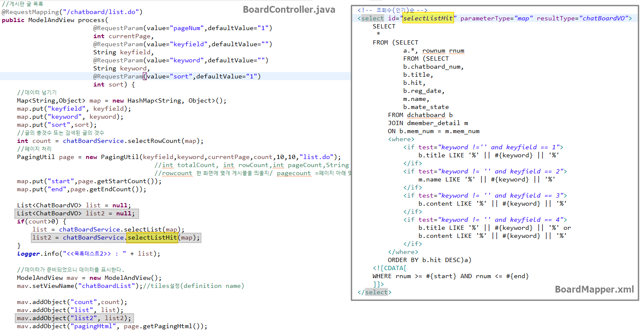Viewport: 644px width, 332px height.
Task: Click the '//페이지 처리' comment
Action: pyautogui.click(x=34, y=149)
